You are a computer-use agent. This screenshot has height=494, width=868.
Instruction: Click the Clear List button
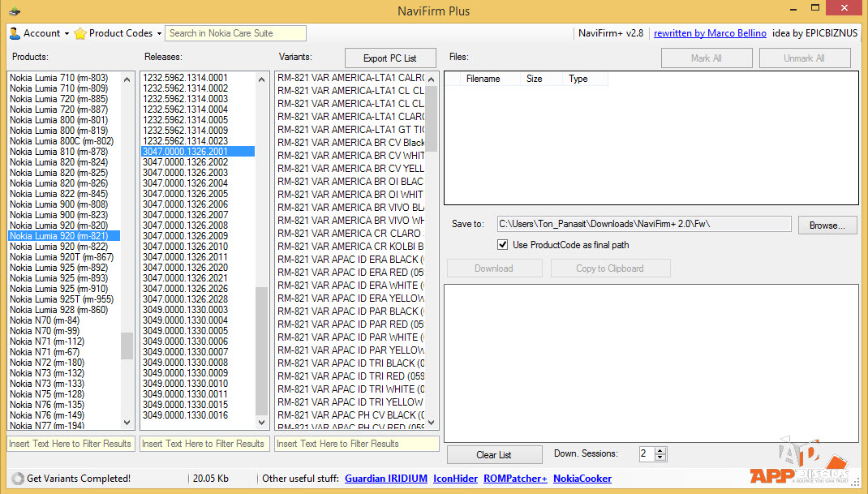coord(494,455)
